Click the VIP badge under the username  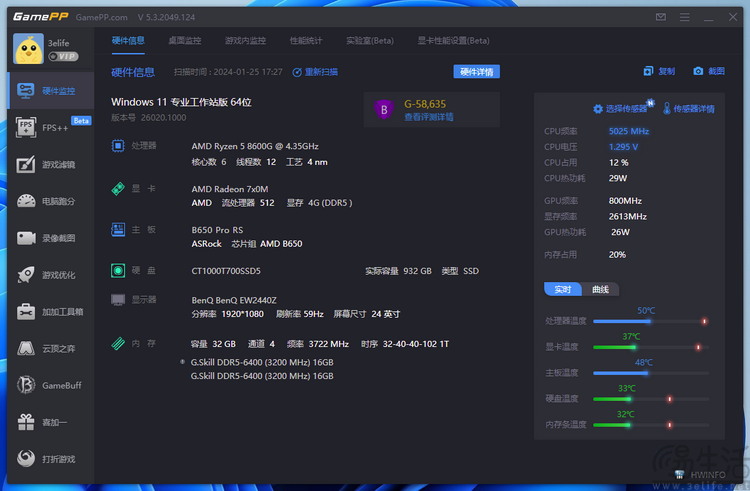(63, 56)
